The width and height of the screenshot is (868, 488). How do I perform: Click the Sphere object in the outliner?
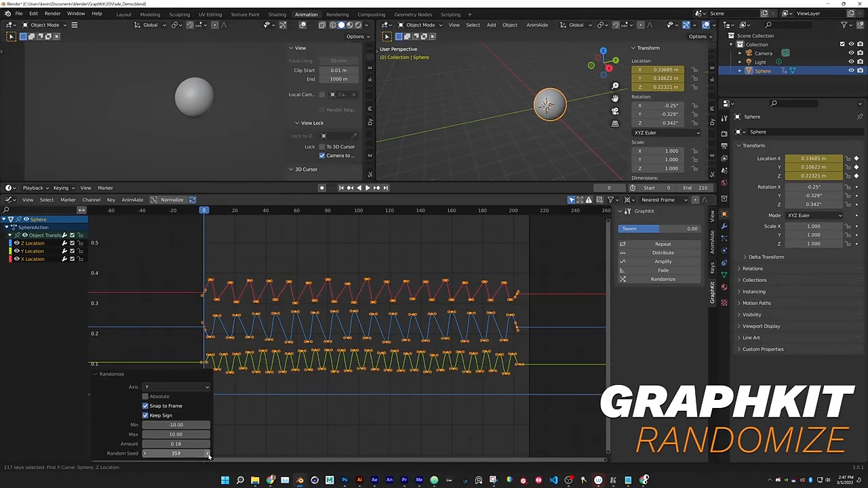click(x=762, y=70)
